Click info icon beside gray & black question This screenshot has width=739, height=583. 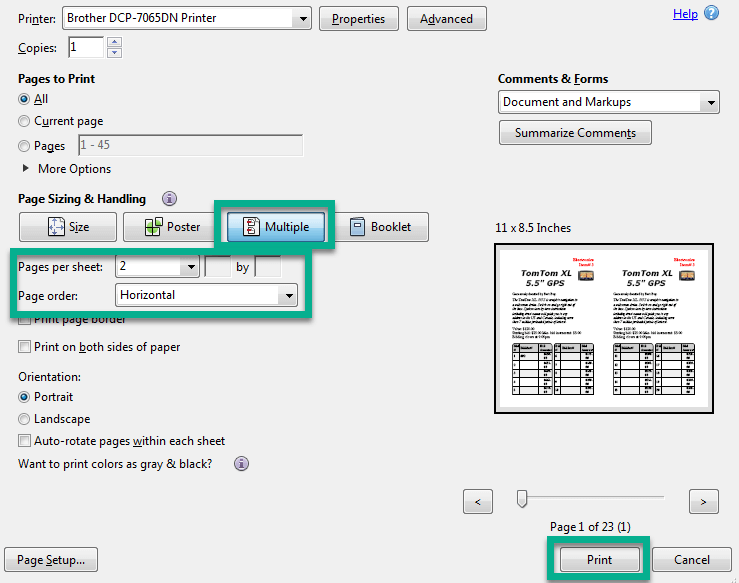pyautogui.click(x=241, y=464)
